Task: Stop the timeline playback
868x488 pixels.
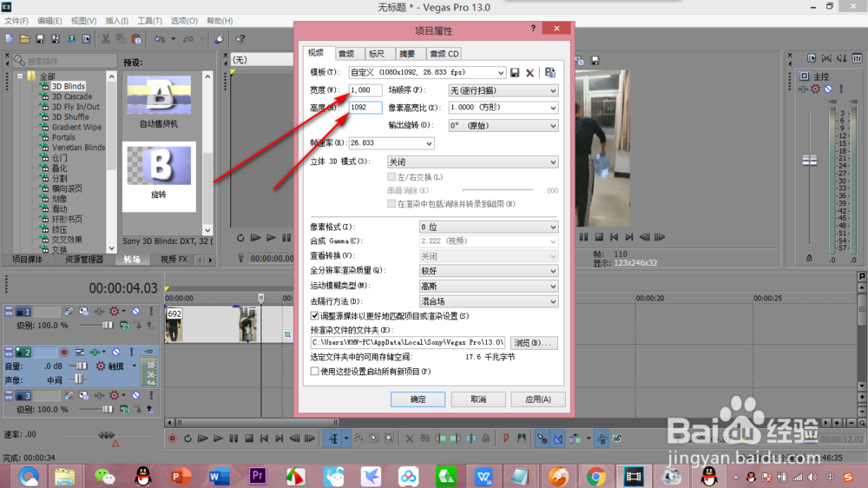Action: click(249, 439)
